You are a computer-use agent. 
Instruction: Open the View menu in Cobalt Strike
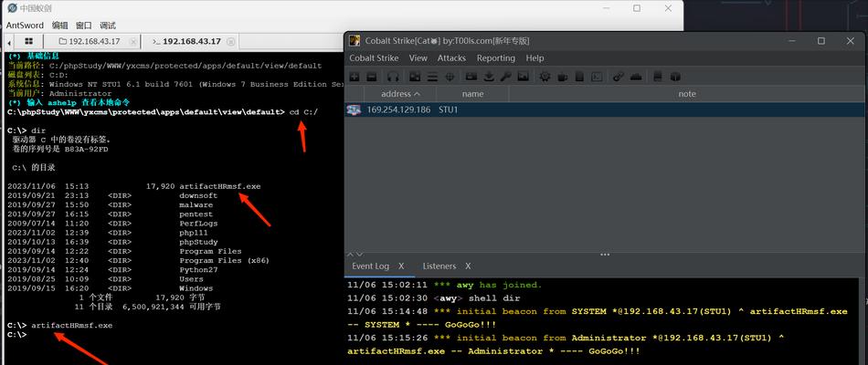[418, 58]
